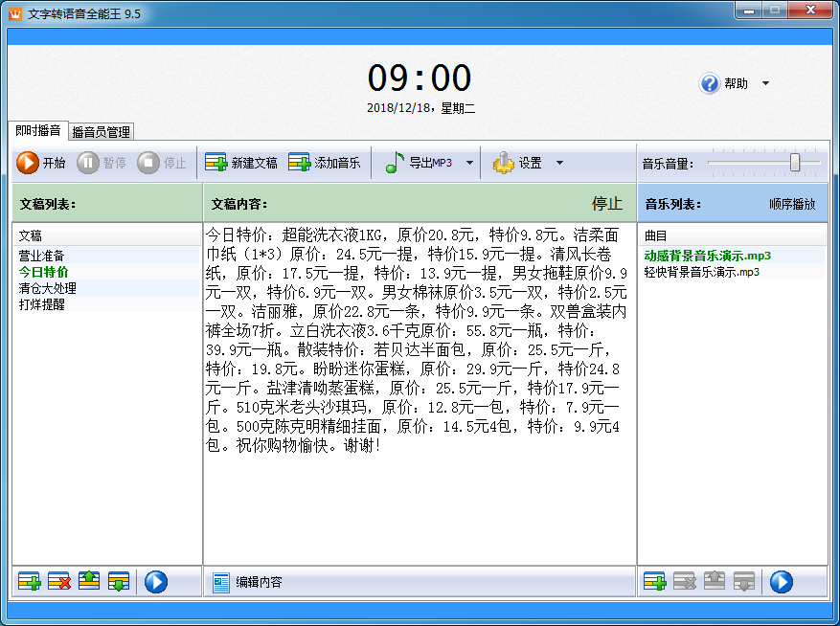The height and width of the screenshot is (626, 840).
Task: Select the 即时播音 tab
Action: point(38,131)
